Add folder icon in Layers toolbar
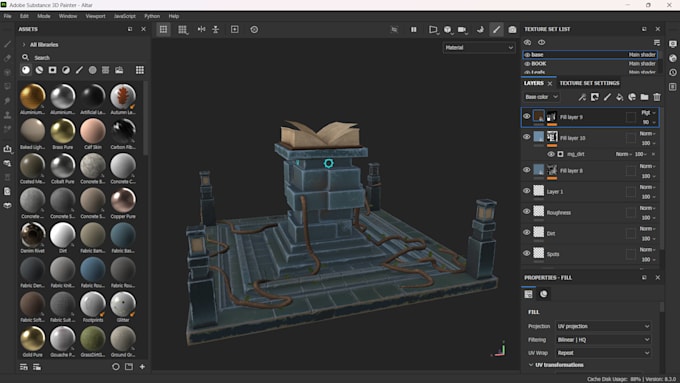680x383 pixels. click(x=644, y=97)
